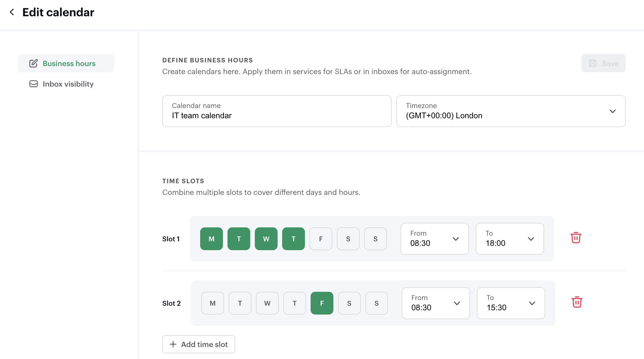Screen dimensions: 644x359
Task: Select the Business hours sidebar item
Action: [x=69, y=63]
